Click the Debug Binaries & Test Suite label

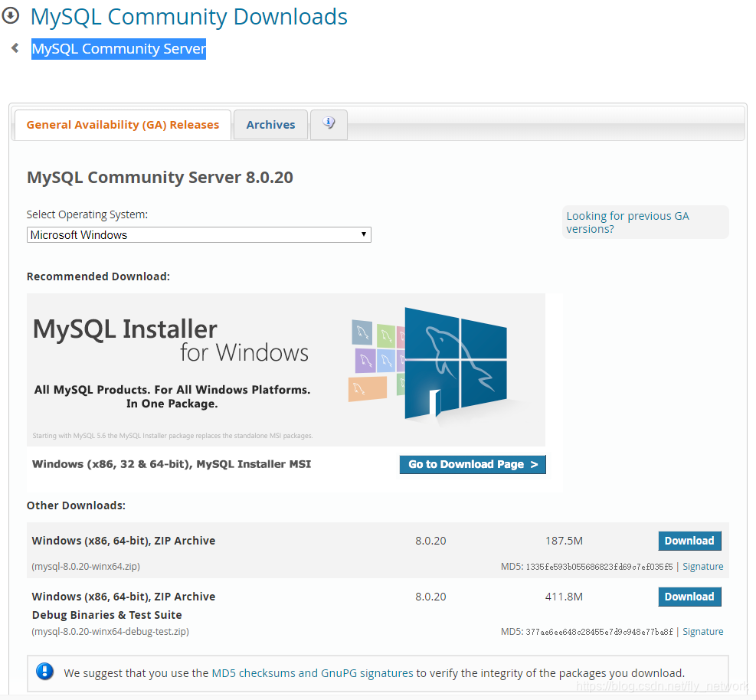tap(107, 615)
